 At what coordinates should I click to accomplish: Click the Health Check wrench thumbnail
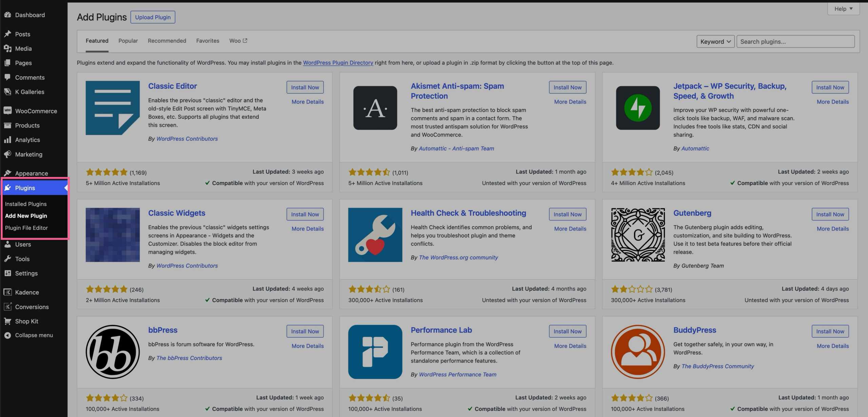click(x=375, y=235)
